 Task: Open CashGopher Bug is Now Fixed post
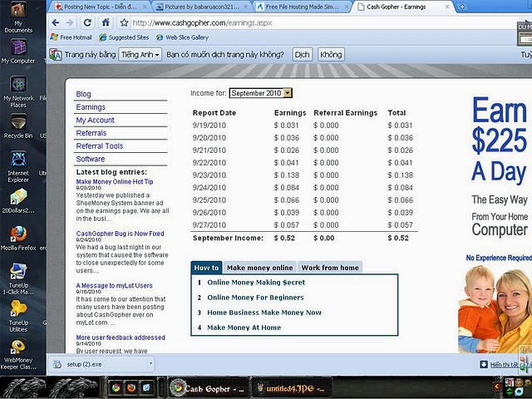[120, 234]
